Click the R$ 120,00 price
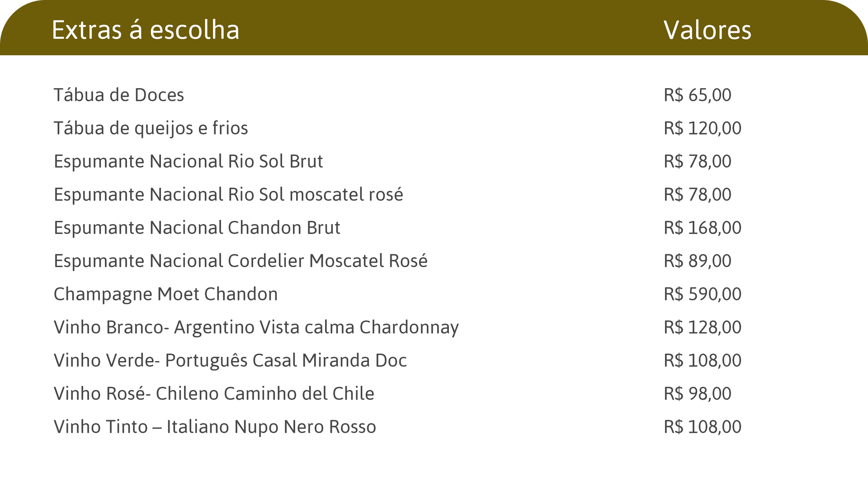Screen dimensions: 868x488 pyautogui.click(x=703, y=128)
